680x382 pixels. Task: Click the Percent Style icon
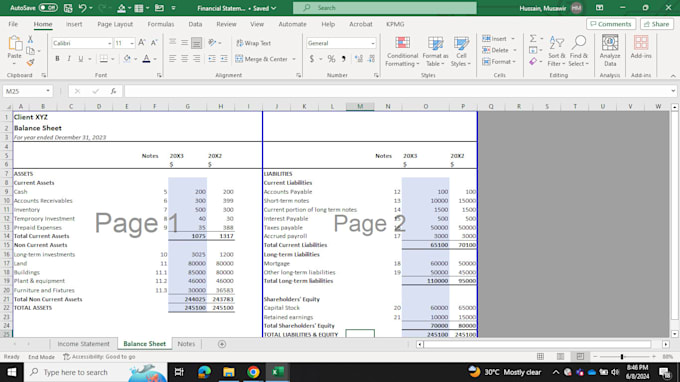331,59
